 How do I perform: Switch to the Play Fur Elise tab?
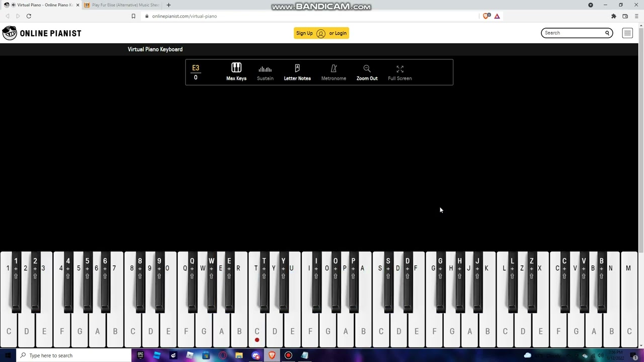[x=122, y=5]
